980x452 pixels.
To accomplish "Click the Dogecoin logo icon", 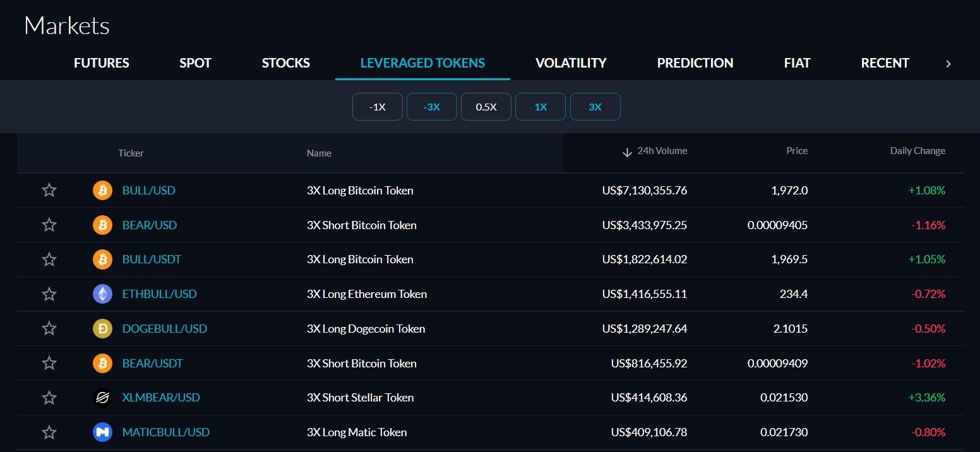I will 102,328.
